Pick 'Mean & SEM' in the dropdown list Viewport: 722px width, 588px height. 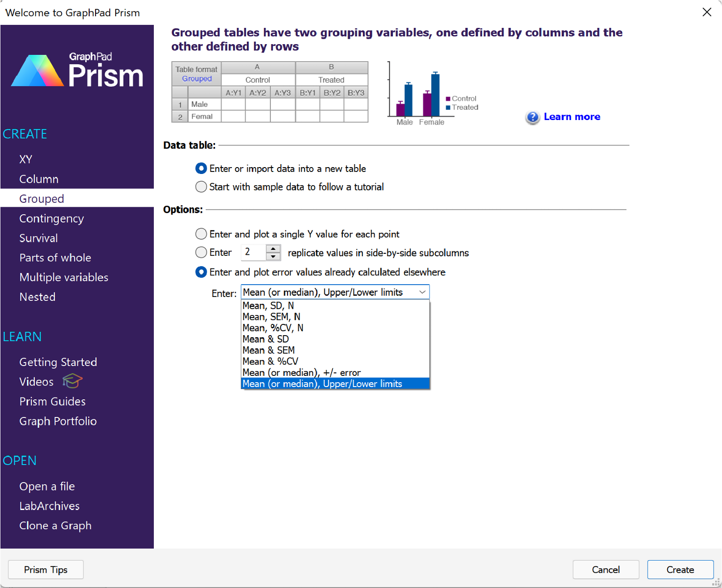tap(269, 350)
